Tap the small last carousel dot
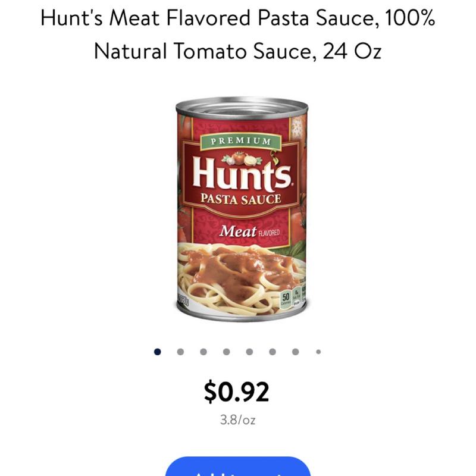This screenshot has height=476, width=476. [x=318, y=352]
